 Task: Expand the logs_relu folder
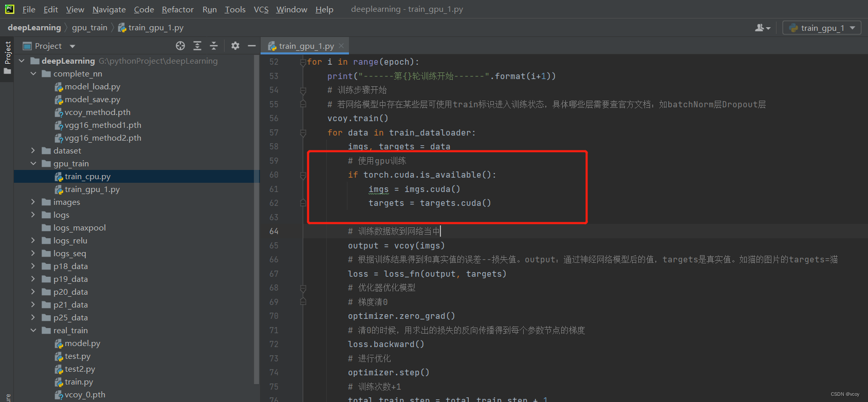33,240
